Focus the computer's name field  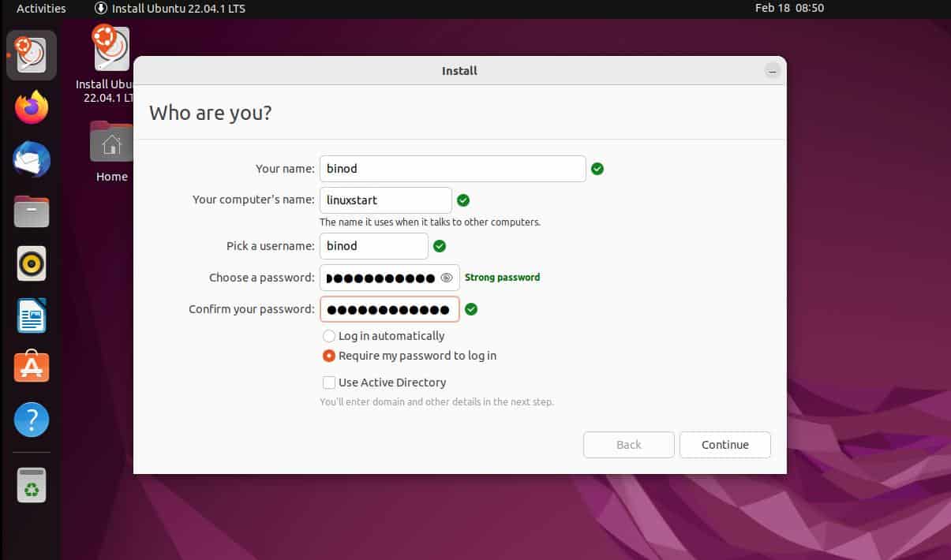click(x=385, y=200)
